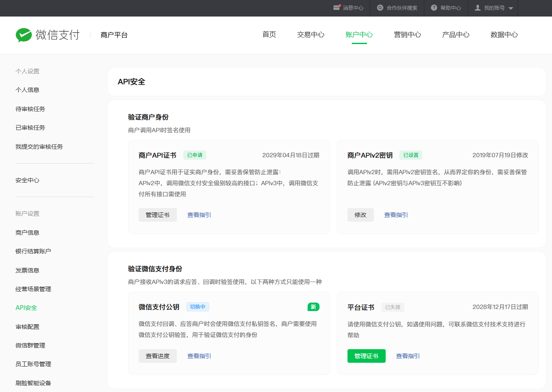This screenshot has height=392, width=552.
Task: Select 发票信息 in sidebar
Action: [x=28, y=270]
